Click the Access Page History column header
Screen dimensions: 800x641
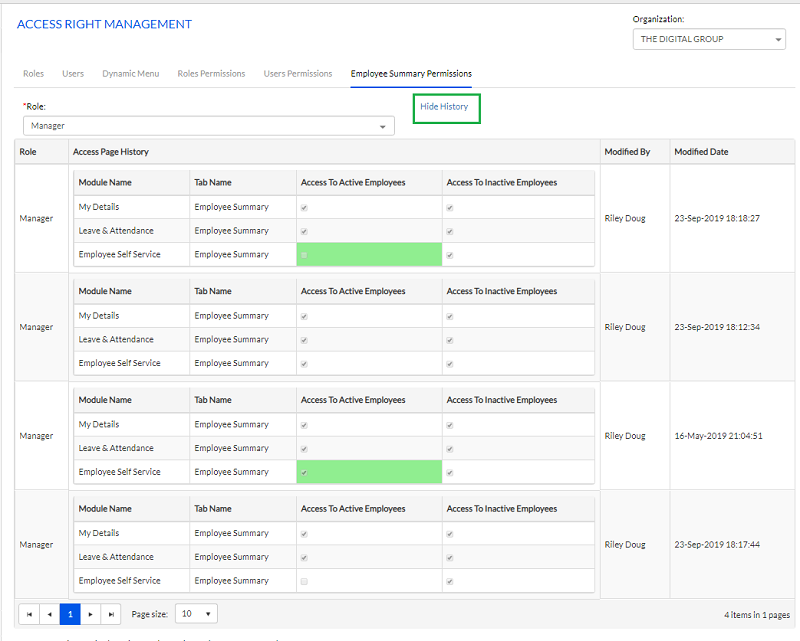pyautogui.click(x=334, y=152)
